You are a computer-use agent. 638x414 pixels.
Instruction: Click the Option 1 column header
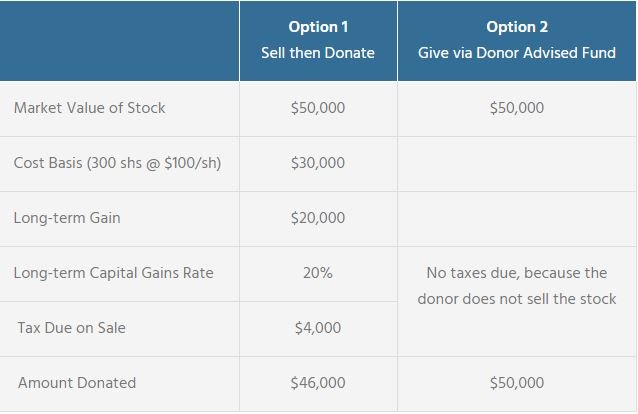pyautogui.click(x=318, y=41)
